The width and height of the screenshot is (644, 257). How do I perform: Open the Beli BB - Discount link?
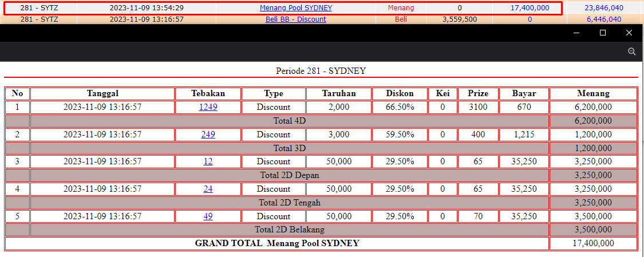tap(296, 19)
